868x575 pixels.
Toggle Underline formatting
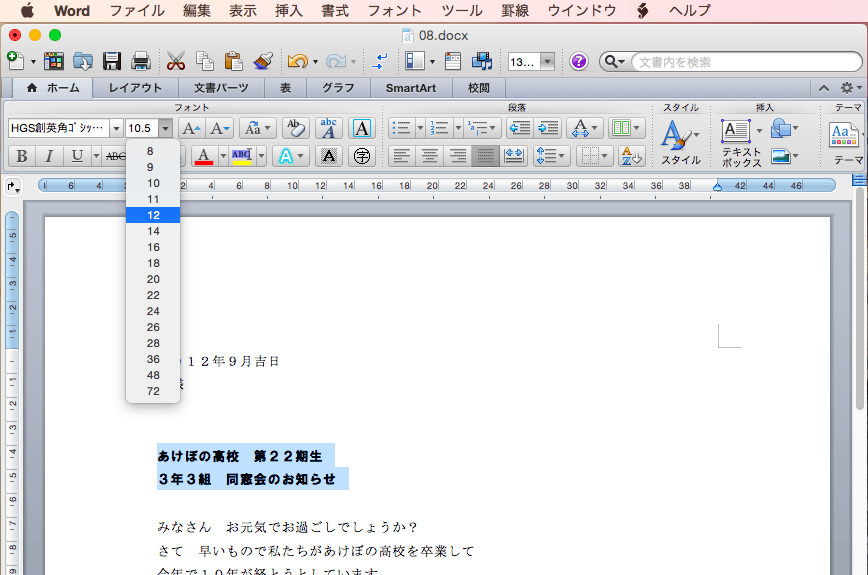click(x=77, y=156)
